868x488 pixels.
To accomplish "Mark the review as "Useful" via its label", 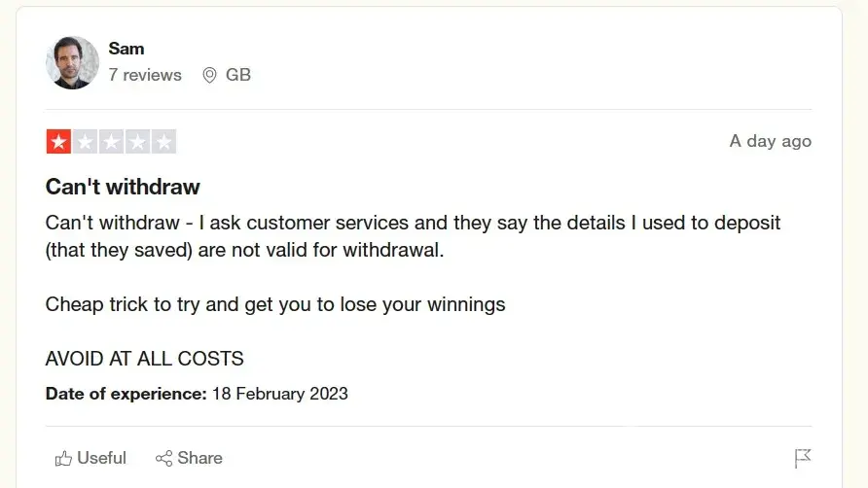I will click(x=101, y=458).
